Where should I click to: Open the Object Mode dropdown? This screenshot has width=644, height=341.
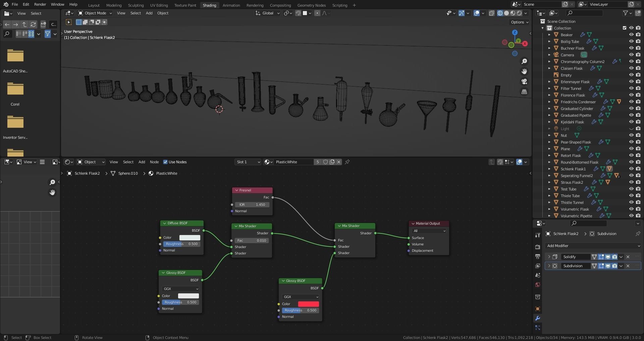tap(95, 13)
